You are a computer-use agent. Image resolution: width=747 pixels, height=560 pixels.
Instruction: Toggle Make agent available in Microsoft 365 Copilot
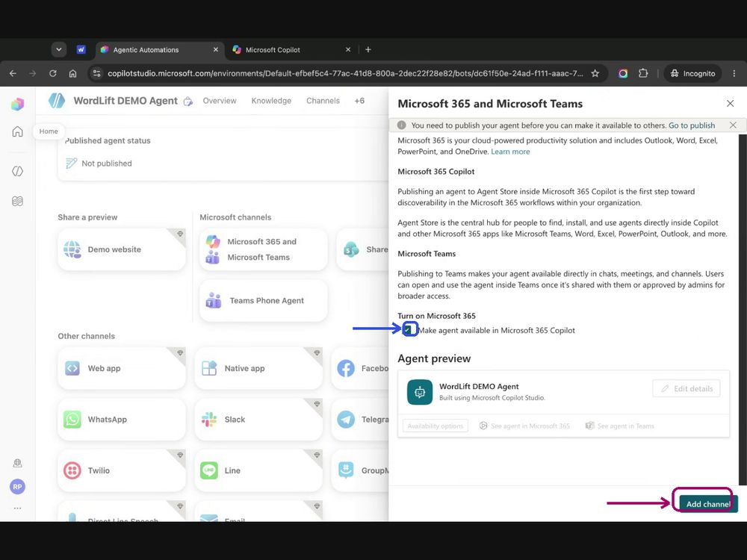coord(408,329)
